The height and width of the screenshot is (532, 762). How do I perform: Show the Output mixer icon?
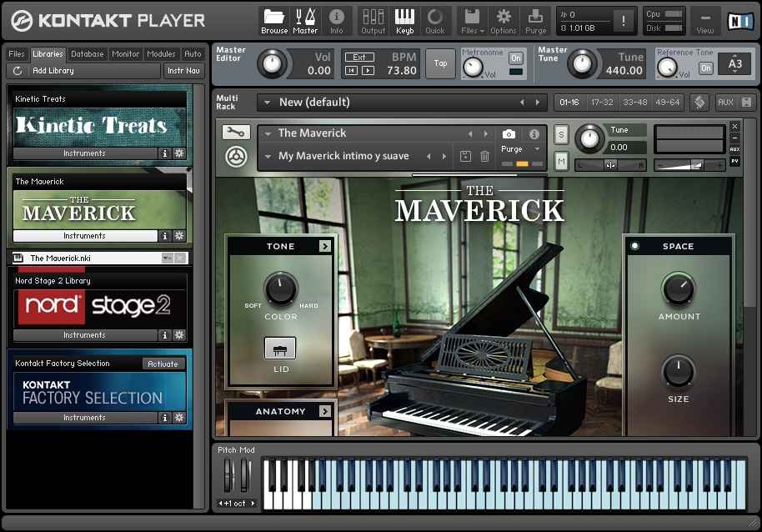tap(373, 22)
